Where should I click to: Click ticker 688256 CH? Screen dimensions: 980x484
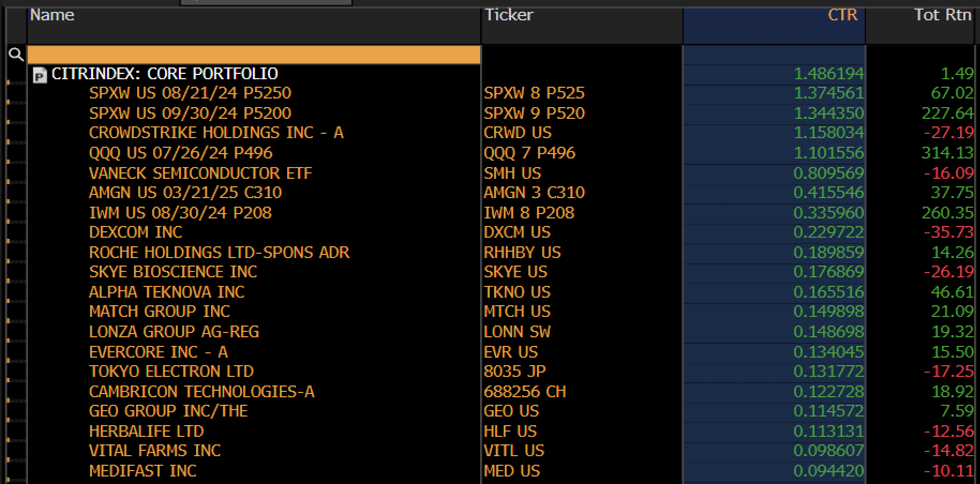coord(525,391)
